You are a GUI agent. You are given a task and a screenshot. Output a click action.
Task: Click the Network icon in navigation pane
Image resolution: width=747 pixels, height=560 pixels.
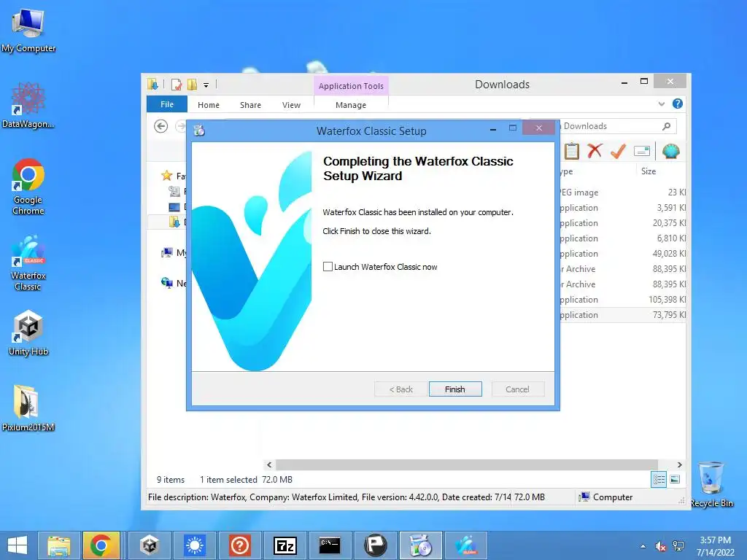tap(167, 283)
